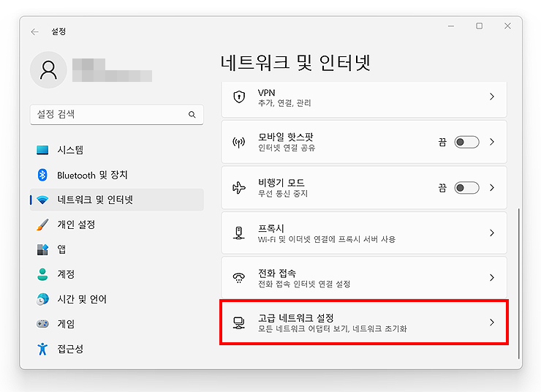This screenshot has width=541, height=392.
Task: Click the globe clock icon for 시간 및 언어
Action: coord(42,299)
